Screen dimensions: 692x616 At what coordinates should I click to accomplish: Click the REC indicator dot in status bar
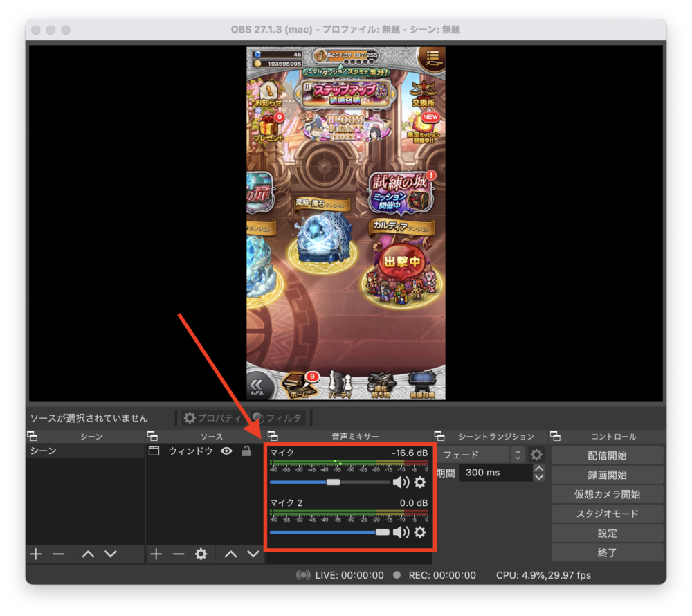[x=397, y=575]
